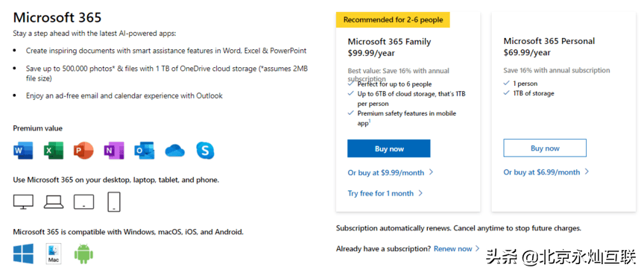Buy now for Microsoft 365 Personal
Image resolution: width=644 pixels, height=273 pixels.
tap(545, 148)
